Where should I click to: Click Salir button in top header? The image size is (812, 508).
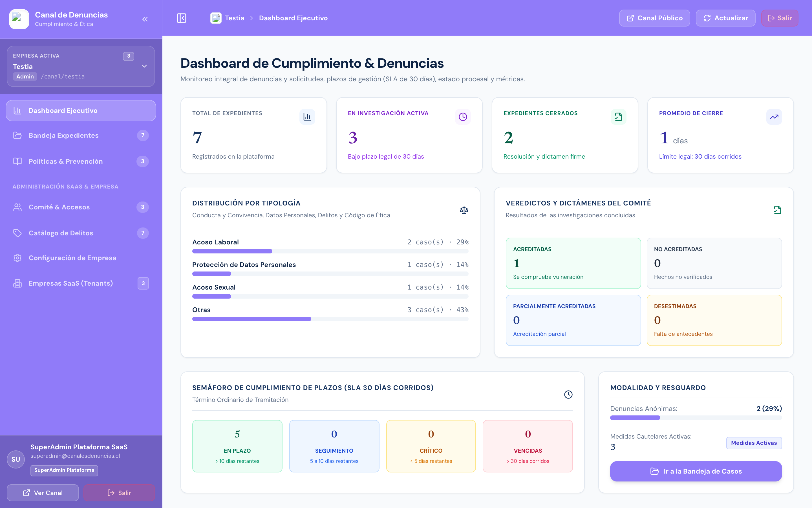[x=780, y=18]
